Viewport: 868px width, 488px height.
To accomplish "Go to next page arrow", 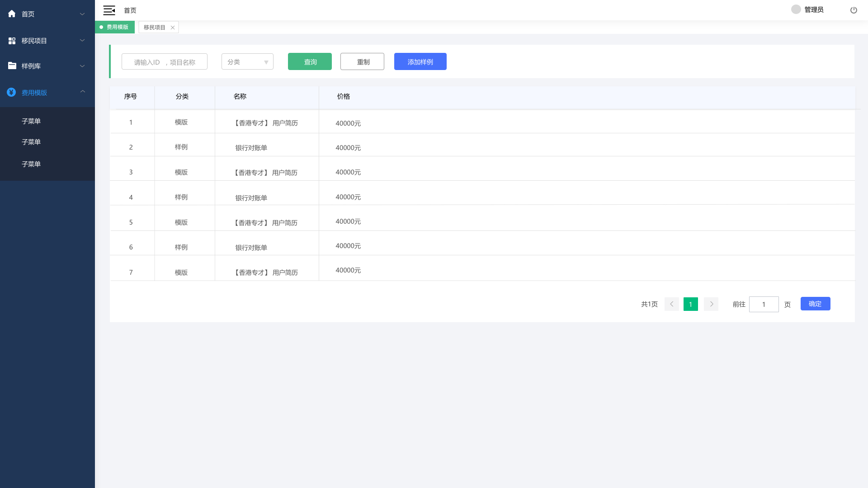I will coord(711,304).
